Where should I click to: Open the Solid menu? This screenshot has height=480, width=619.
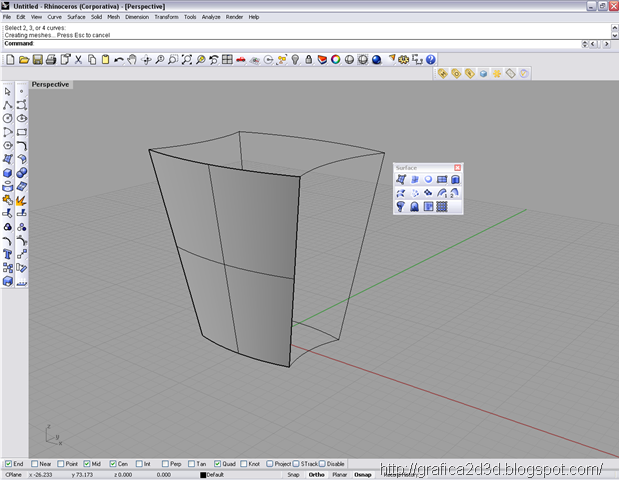[x=97, y=17]
